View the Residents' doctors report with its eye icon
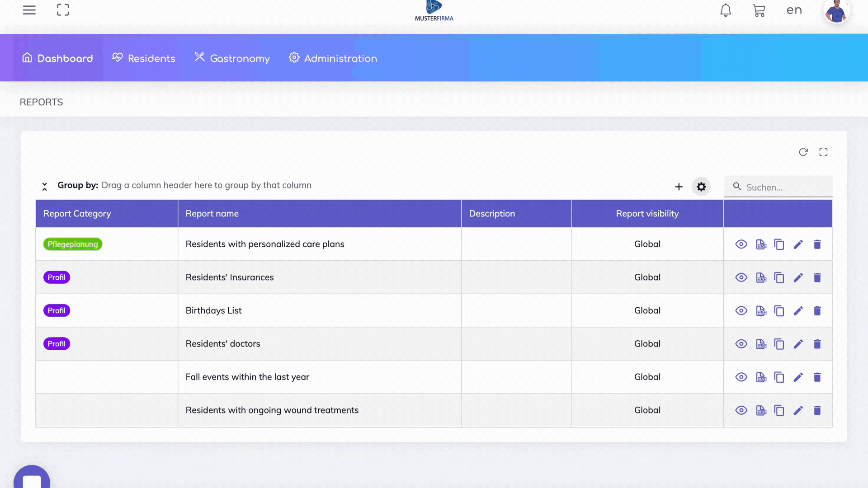 pyautogui.click(x=741, y=344)
